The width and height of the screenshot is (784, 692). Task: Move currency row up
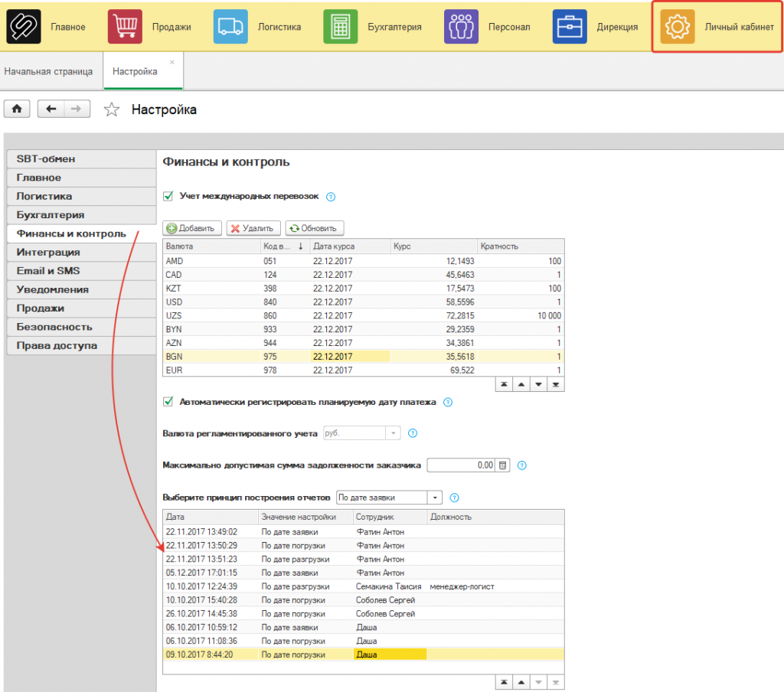[521, 384]
